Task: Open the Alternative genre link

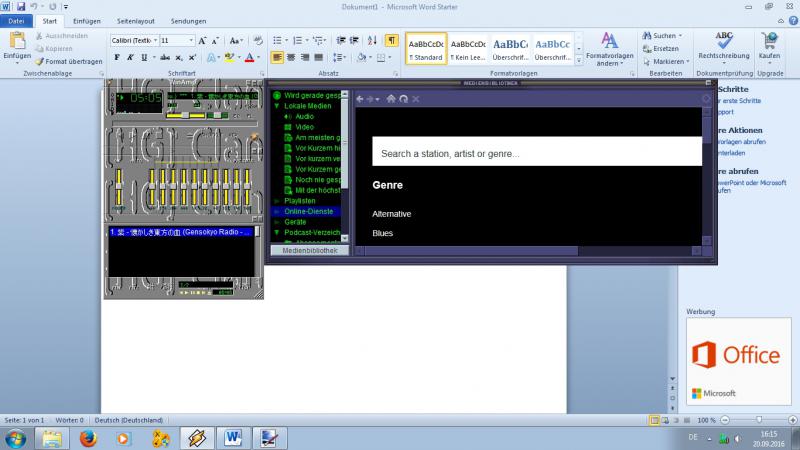Action: (391, 214)
